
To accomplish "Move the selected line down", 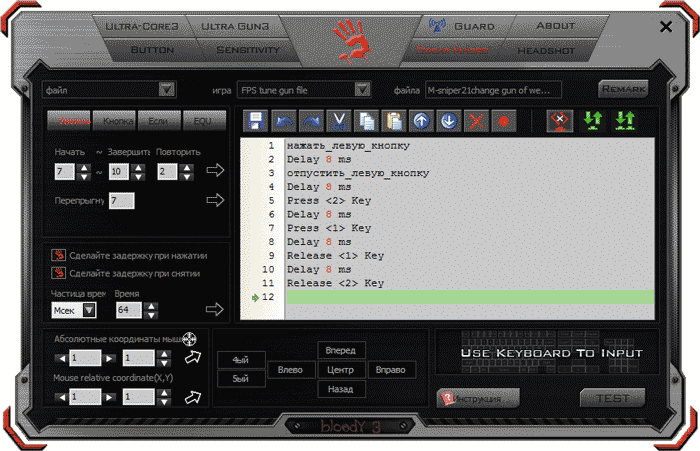I will pyautogui.click(x=449, y=121).
